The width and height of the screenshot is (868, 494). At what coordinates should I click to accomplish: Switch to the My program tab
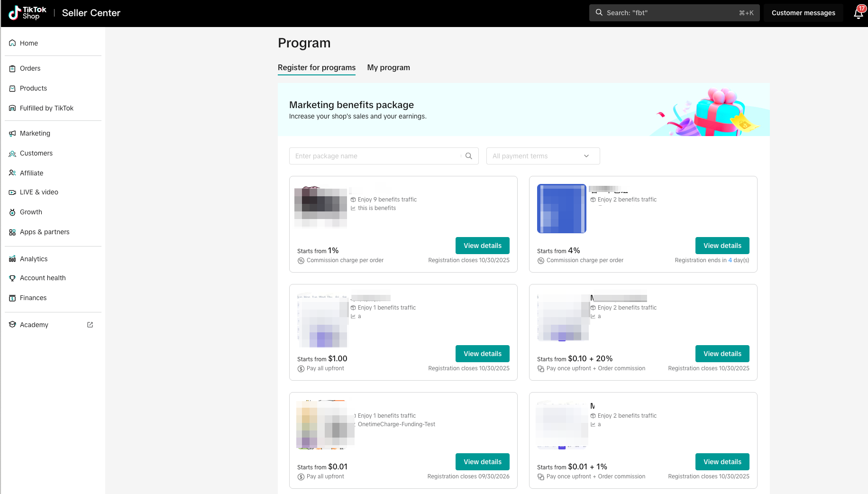click(x=388, y=67)
